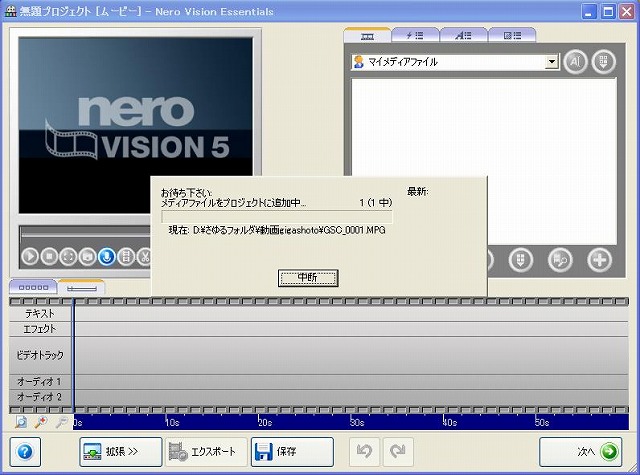Screen dimensions: 640x475
Task: Click the 拡張 >> button
Action: coord(121,452)
